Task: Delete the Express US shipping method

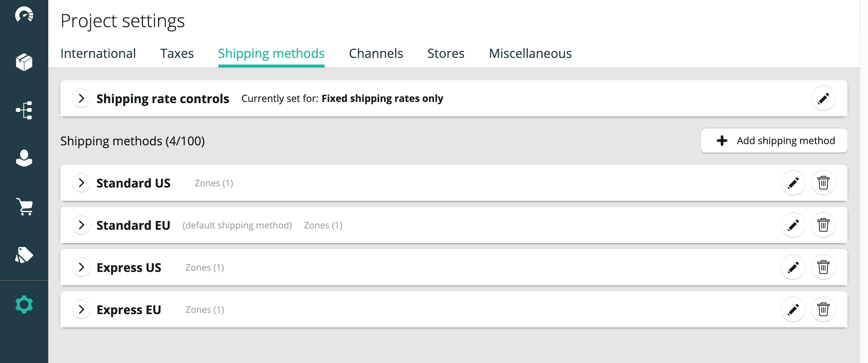Action: (823, 267)
